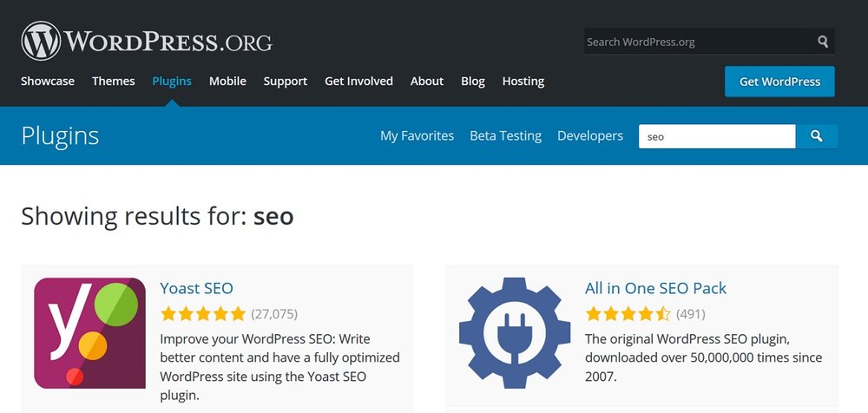Open the Mobile page

coord(227,82)
